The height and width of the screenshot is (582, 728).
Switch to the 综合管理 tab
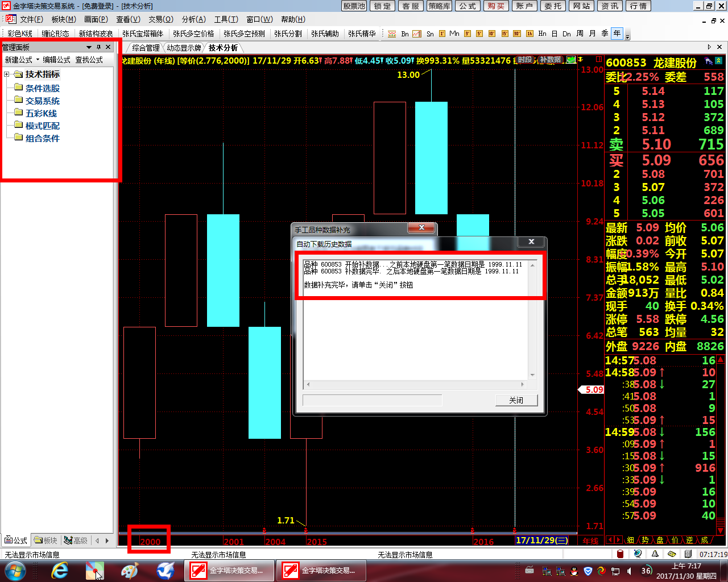(x=146, y=48)
